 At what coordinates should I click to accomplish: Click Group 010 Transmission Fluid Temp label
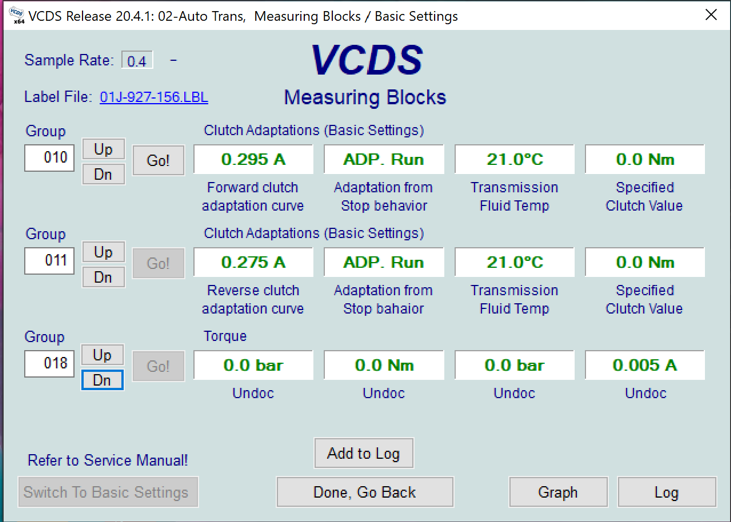(x=514, y=197)
